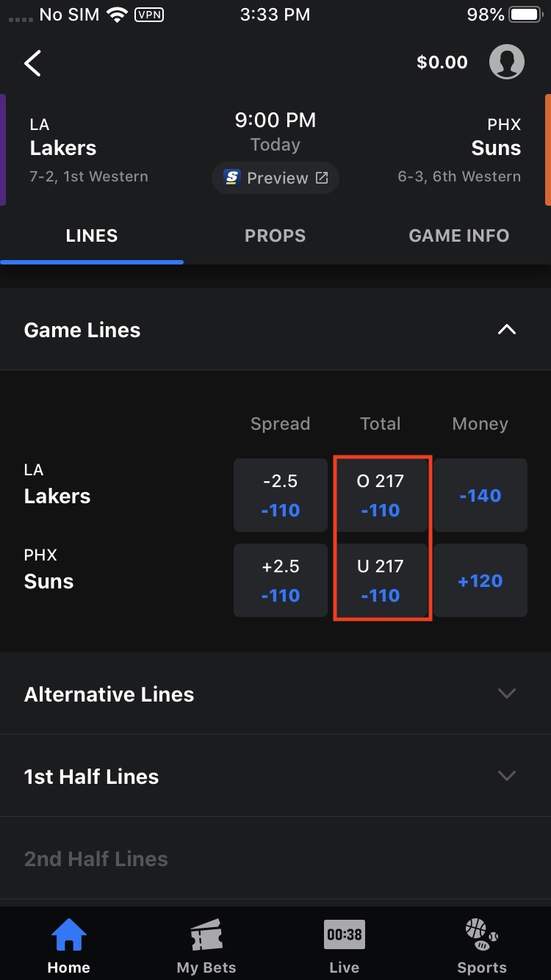
Task: Switch to the PROPS tab
Action: (x=275, y=236)
